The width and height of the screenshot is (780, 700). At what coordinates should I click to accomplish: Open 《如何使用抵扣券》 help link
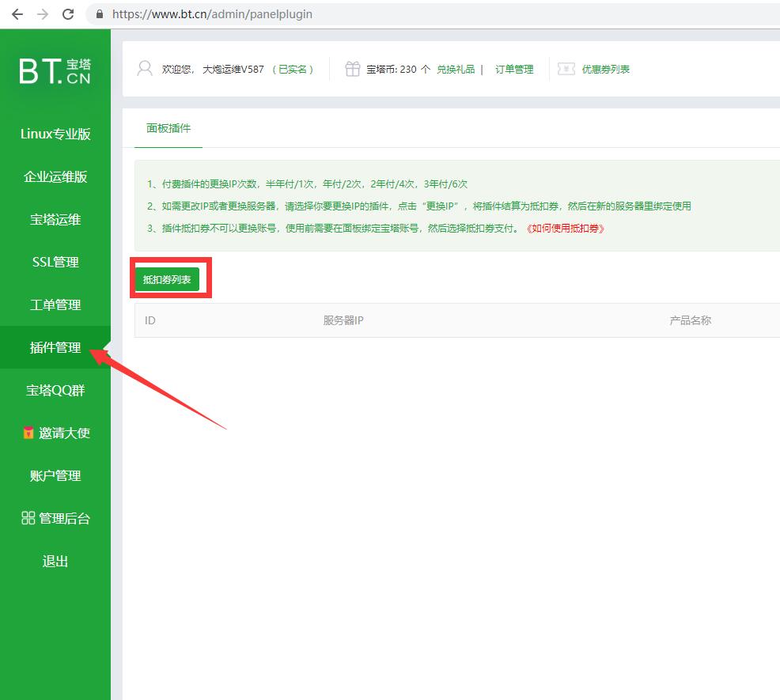565,229
